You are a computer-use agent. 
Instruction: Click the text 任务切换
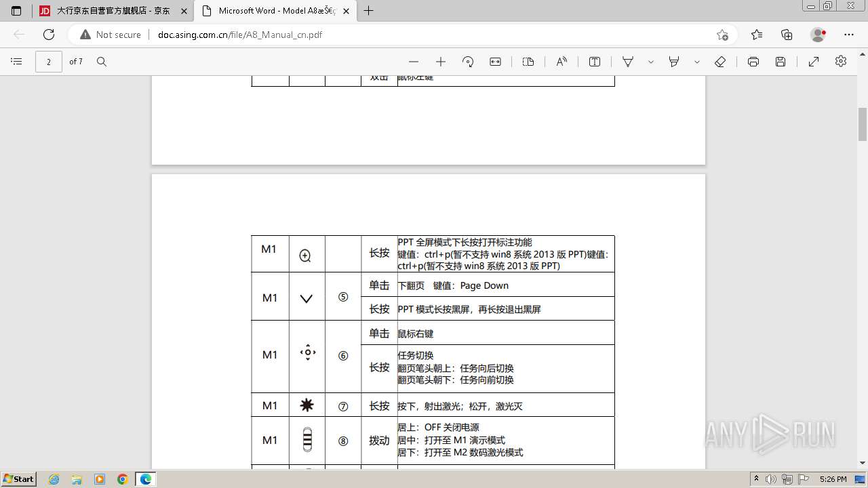point(416,355)
